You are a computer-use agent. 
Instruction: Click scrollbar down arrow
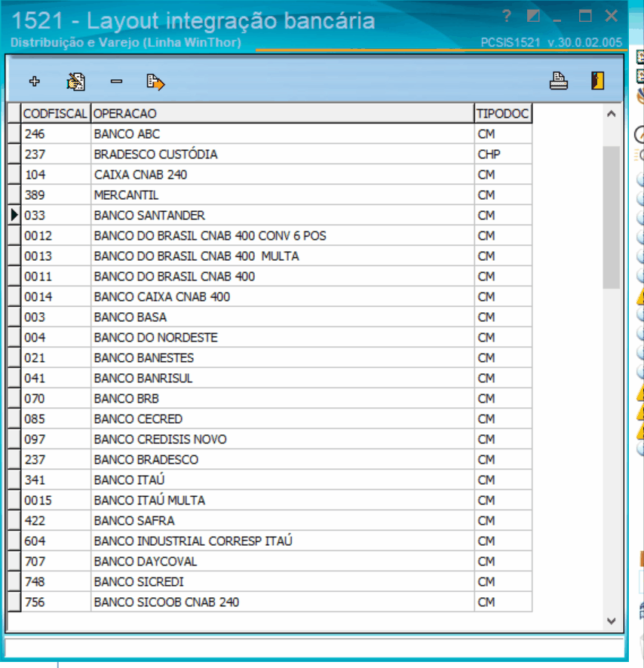[611, 621]
